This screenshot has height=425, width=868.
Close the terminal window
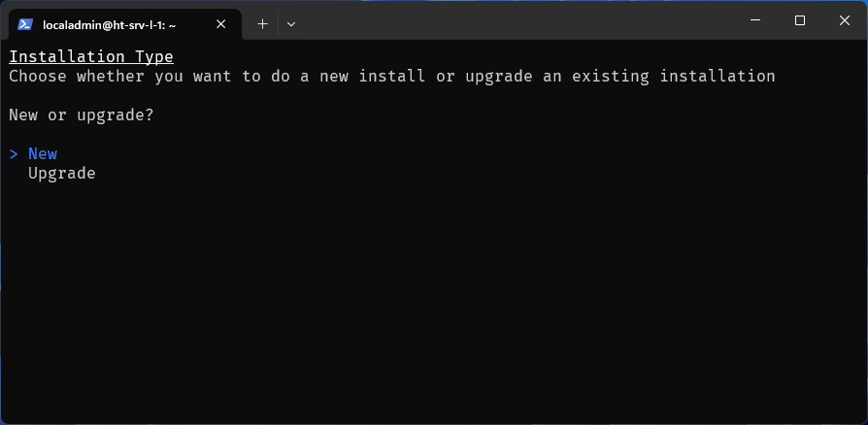tap(844, 20)
